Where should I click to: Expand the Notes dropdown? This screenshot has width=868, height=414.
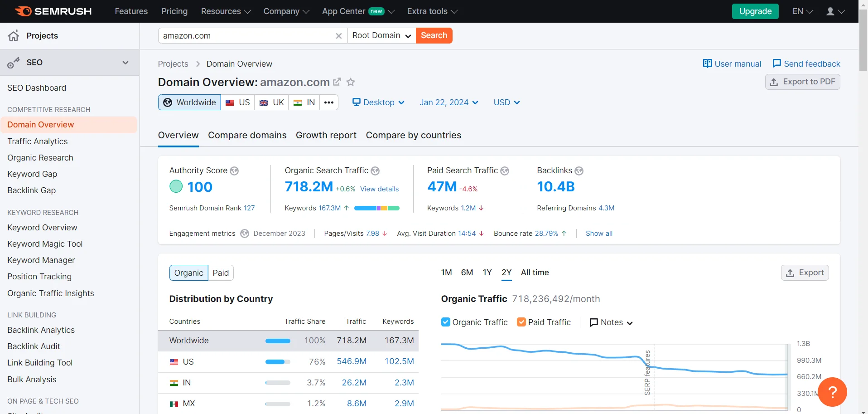coord(611,322)
